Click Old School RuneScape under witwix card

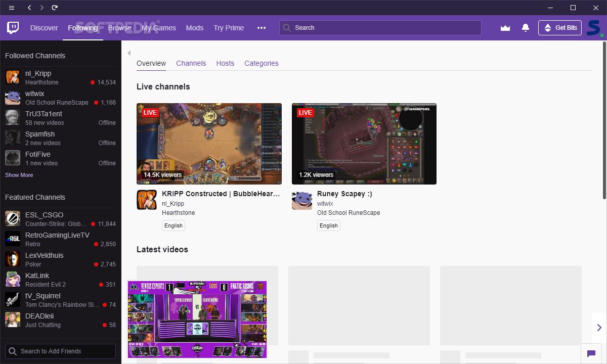tap(349, 213)
